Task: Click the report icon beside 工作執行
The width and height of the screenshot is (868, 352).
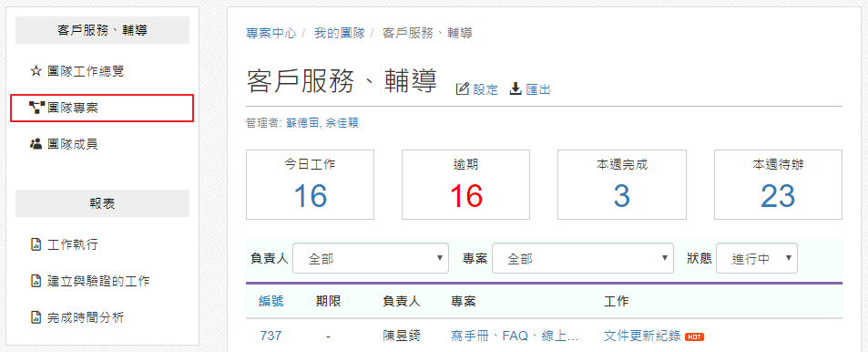Action: coord(36,243)
